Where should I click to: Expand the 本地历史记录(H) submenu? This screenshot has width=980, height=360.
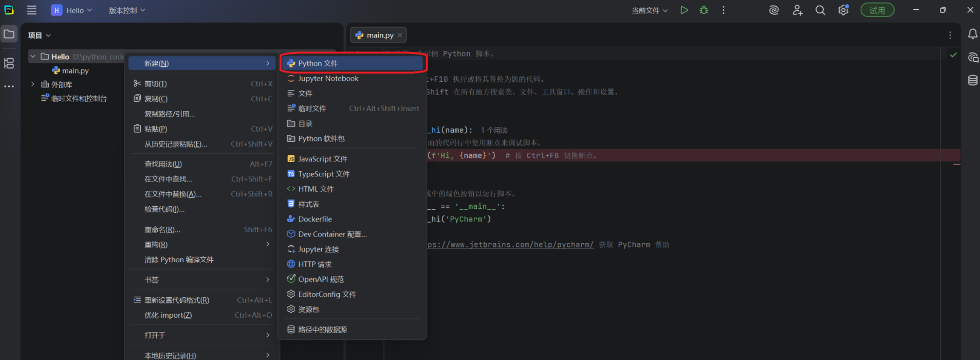tap(202, 355)
